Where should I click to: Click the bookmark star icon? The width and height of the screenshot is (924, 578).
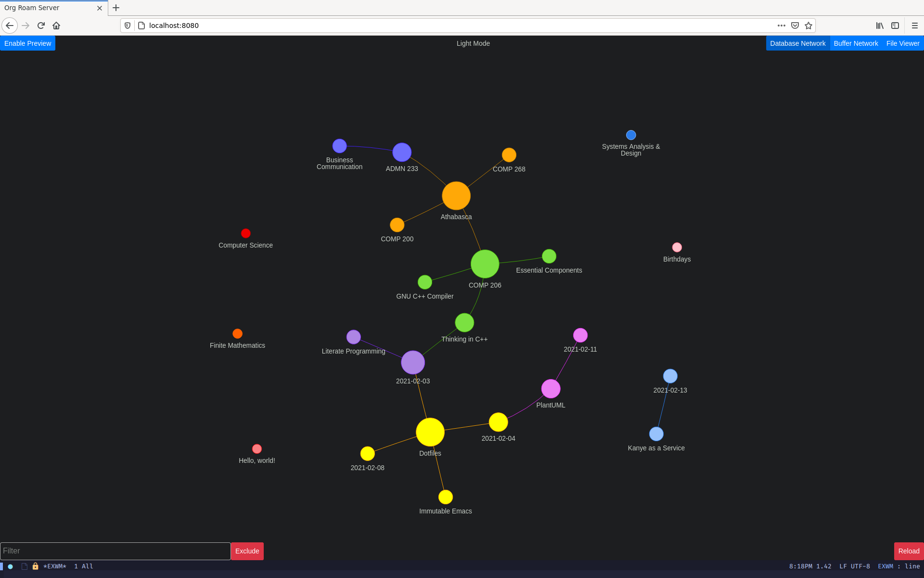click(x=808, y=26)
